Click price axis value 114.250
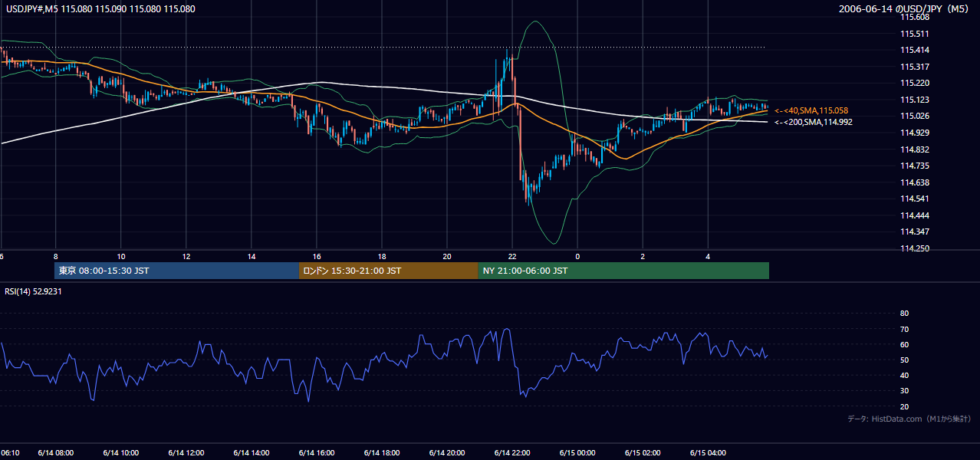Viewport: 980px width, 460px height. (915, 248)
